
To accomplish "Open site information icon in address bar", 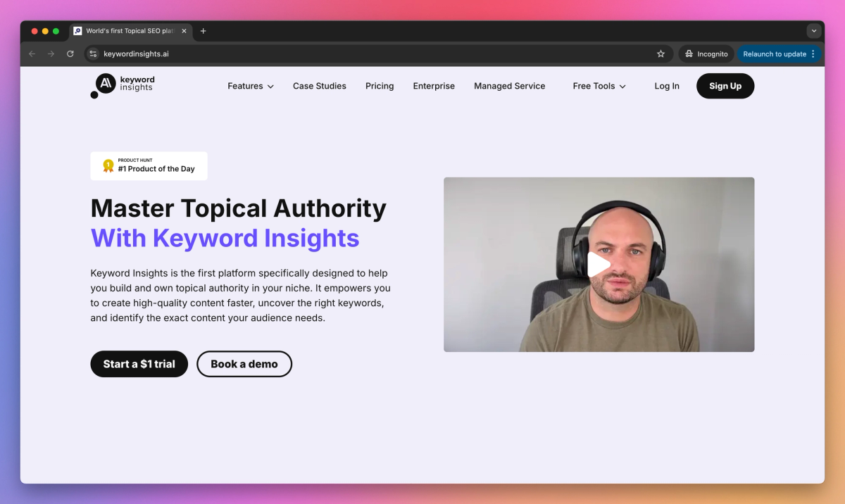I will point(93,53).
